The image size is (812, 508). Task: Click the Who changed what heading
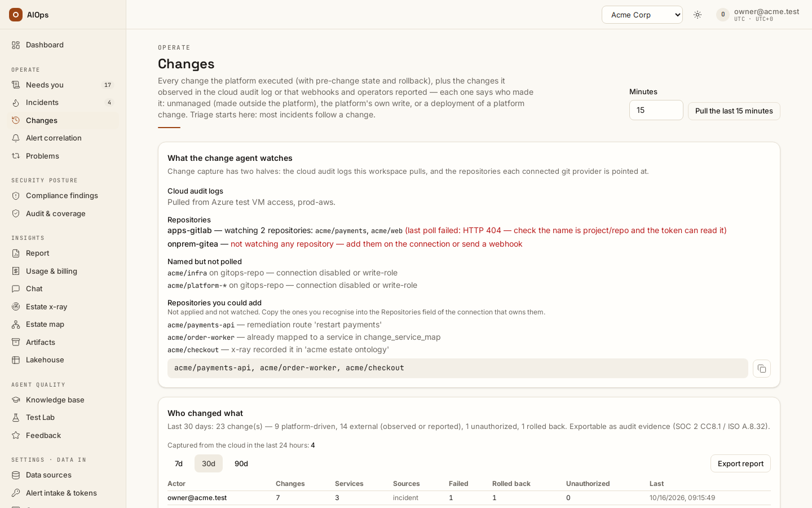(205, 413)
